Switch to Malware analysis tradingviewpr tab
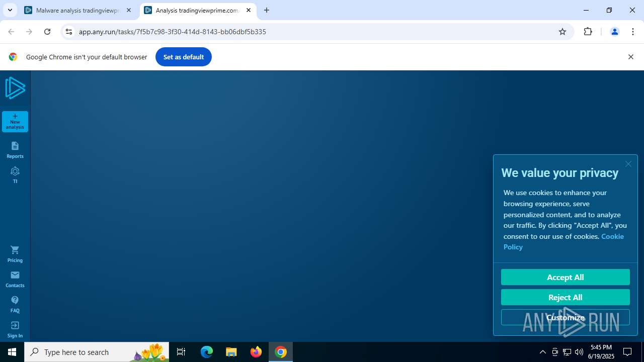Screen dimensions: 644x362 click(78, 10)
